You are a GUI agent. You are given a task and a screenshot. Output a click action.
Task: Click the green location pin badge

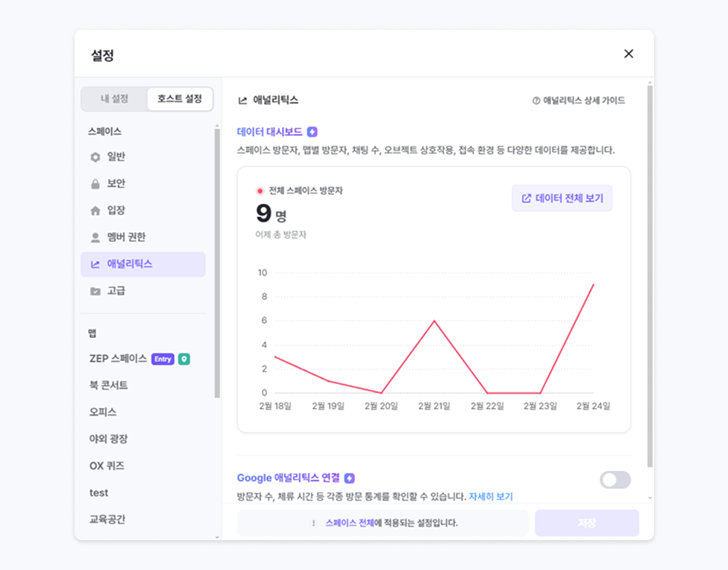pyautogui.click(x=183, y=359)
